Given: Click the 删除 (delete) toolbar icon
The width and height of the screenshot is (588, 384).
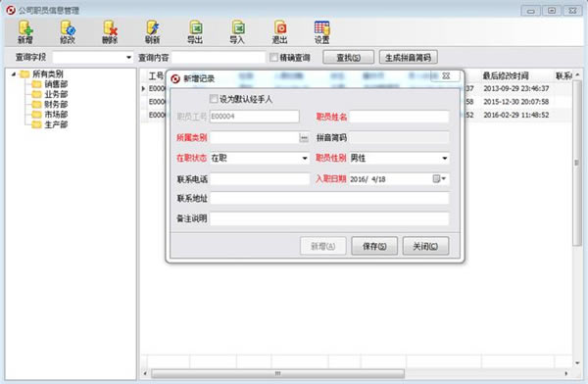Looking at the screenshot, I should tap(110, 32).
